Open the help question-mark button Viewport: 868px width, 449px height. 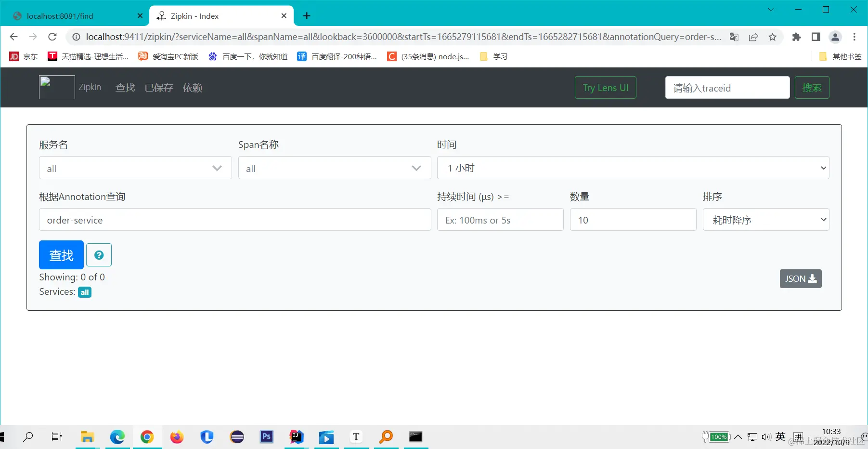99,255
